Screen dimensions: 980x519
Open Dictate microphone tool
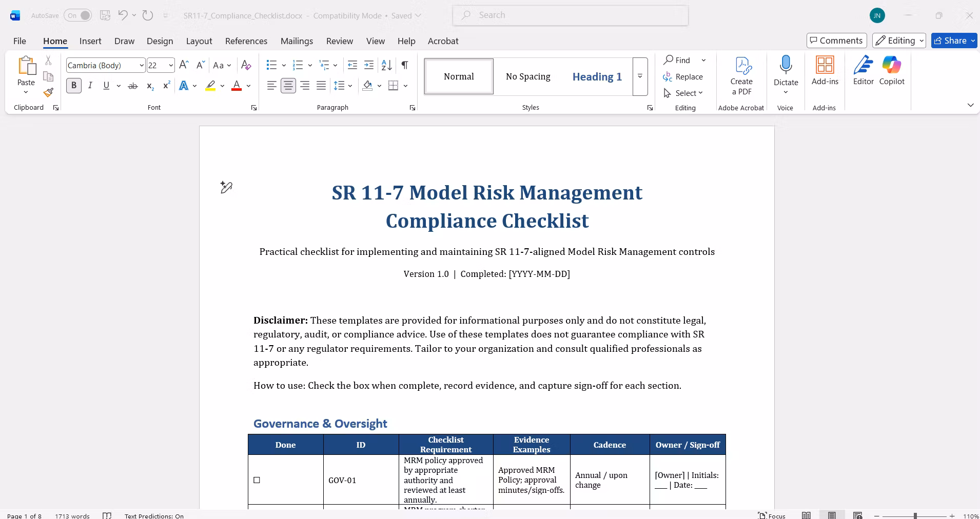point(786,65)
